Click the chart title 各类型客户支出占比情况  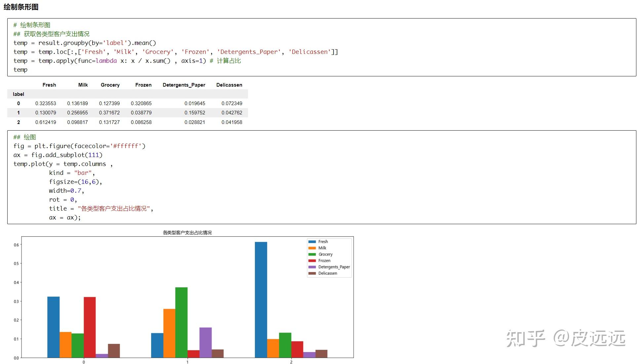187,233
